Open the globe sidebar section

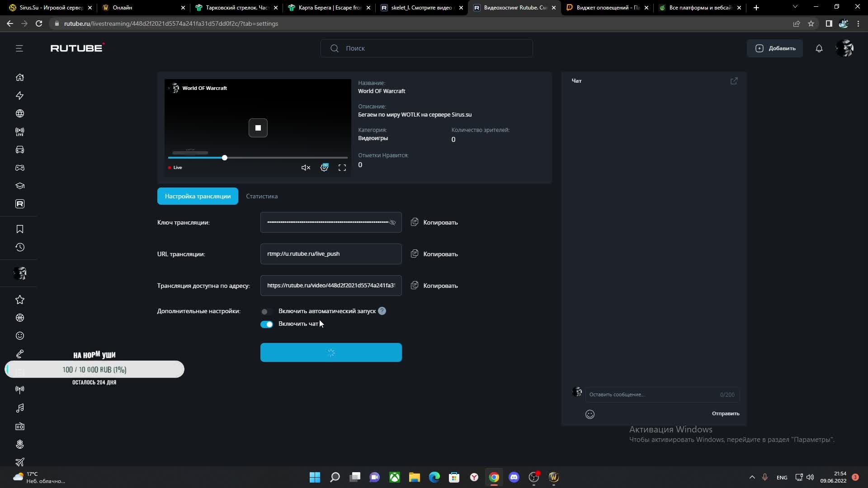coord(20,113)
